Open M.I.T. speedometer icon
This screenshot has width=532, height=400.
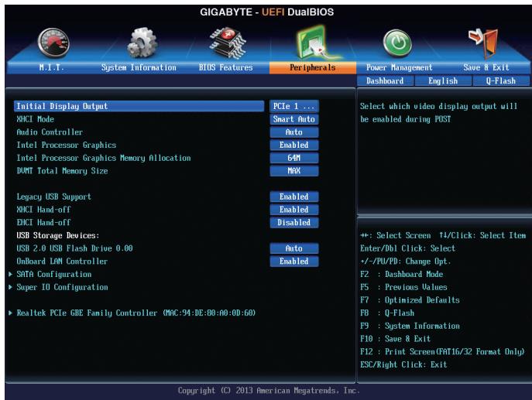click(x=53, y=43)
